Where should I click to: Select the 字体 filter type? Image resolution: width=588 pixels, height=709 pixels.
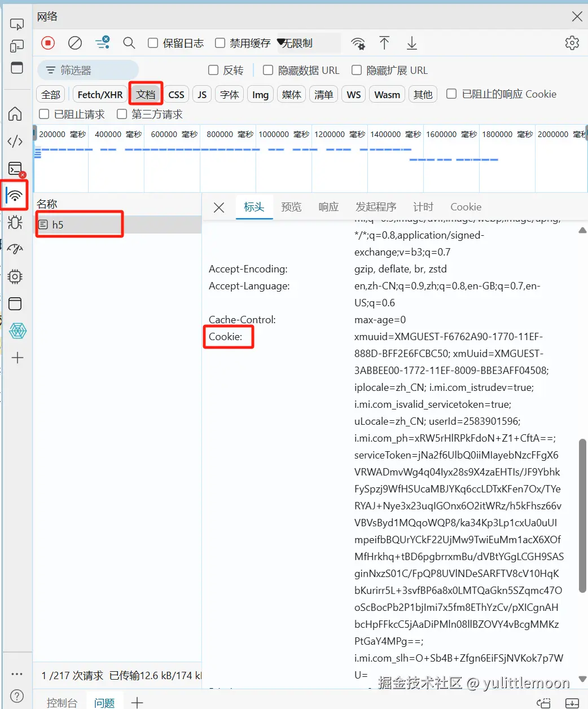230,94
